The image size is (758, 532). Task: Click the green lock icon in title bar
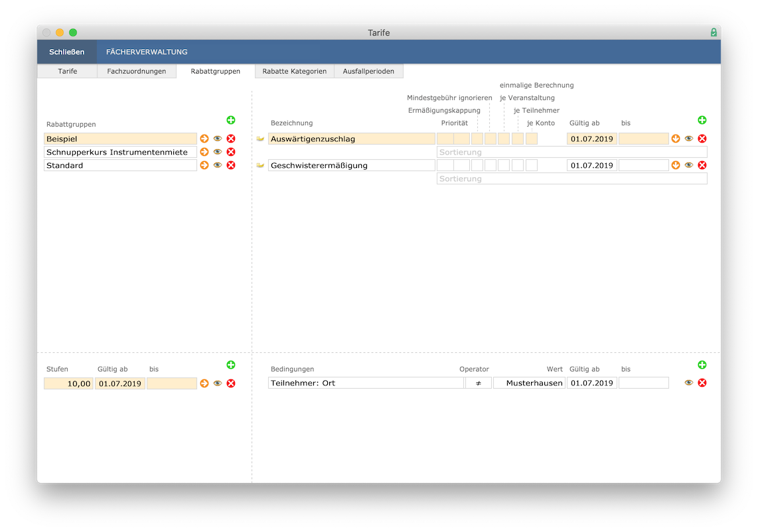point(714,33)
